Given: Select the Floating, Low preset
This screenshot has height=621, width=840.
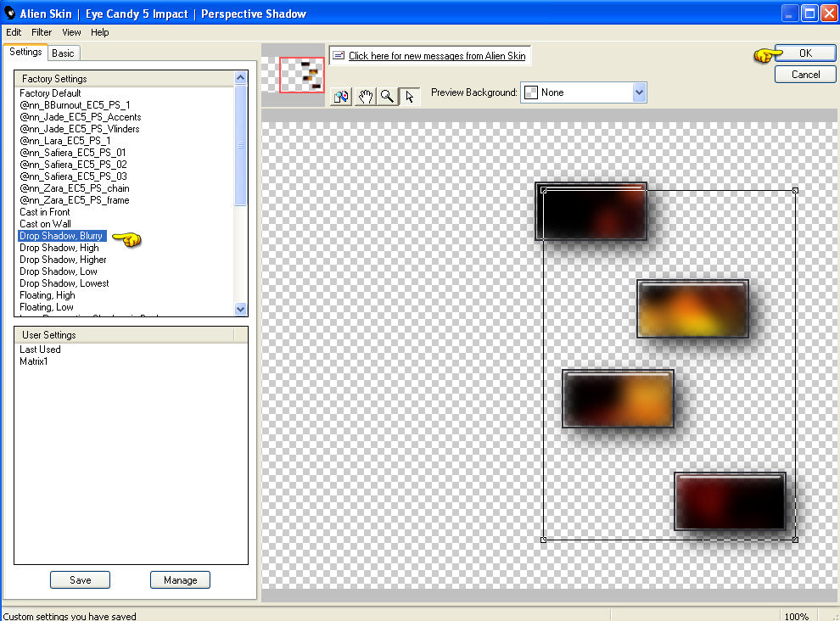Looking at the screenshot, I should tap(47, 307).
